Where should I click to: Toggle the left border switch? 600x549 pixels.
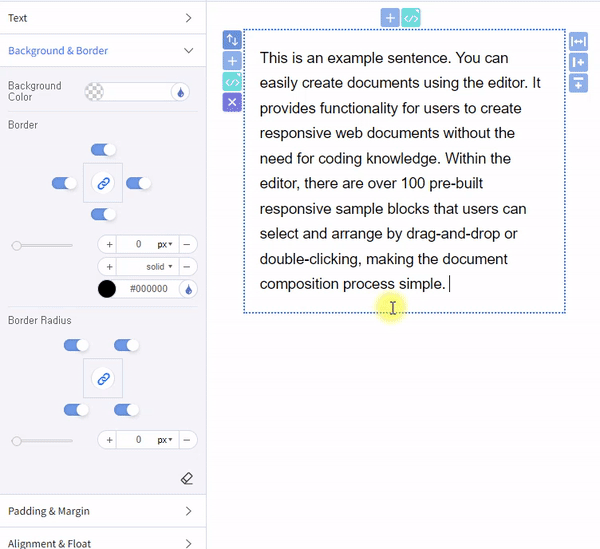pos(65,183)
